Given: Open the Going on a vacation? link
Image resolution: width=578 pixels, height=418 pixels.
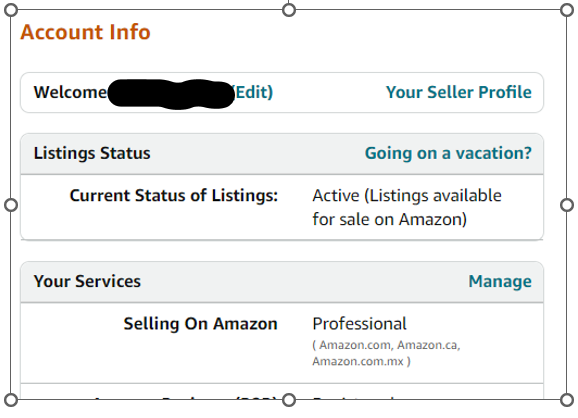Looking at the screenshot, I should [448, 153].
